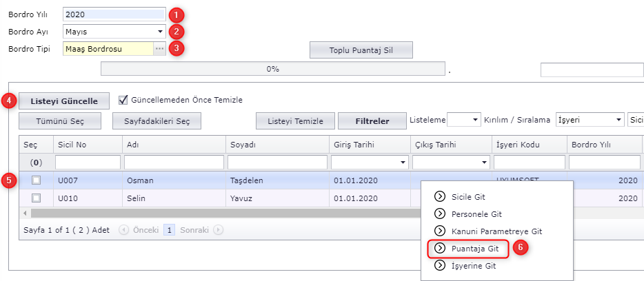Screen dimensions: 644x281
Task: Check the select box for U010 Selin
Action: (37, 198)
